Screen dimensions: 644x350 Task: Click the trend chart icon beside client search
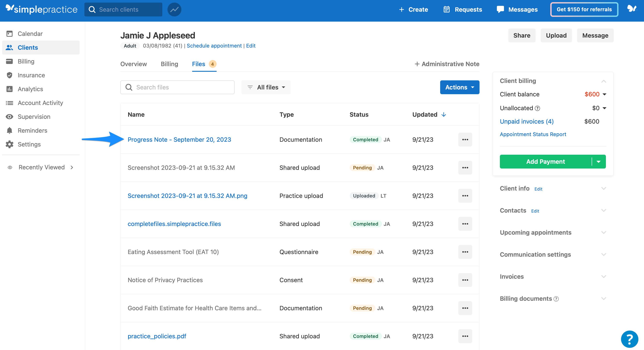[x=174, y=9]
